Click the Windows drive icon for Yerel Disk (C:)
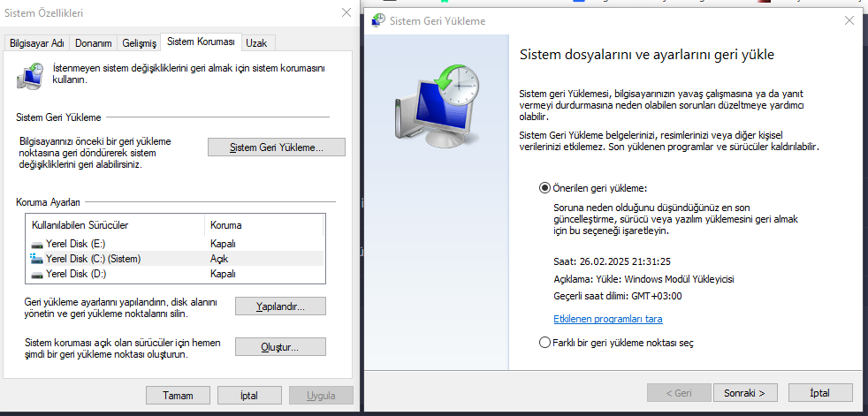This screenshot has height=416, width=868. (37, 258)
